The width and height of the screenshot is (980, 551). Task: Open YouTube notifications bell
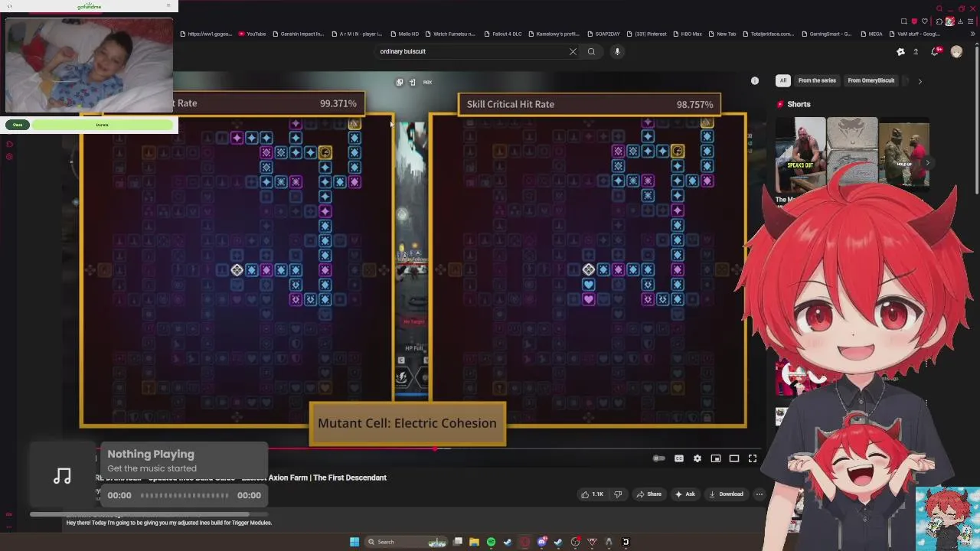(935, 51)
